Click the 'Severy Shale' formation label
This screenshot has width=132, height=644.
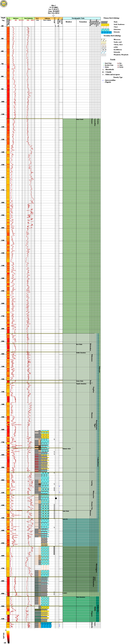click(80, 381)
